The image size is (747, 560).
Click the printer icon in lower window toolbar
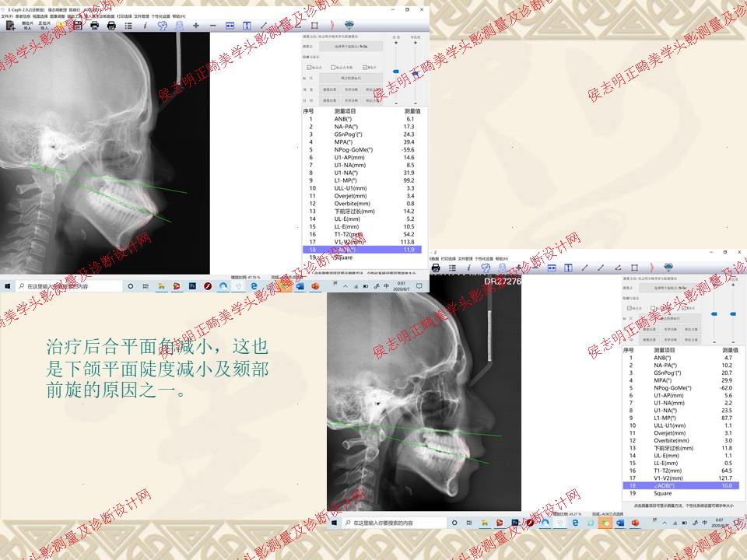pos(436,268)
